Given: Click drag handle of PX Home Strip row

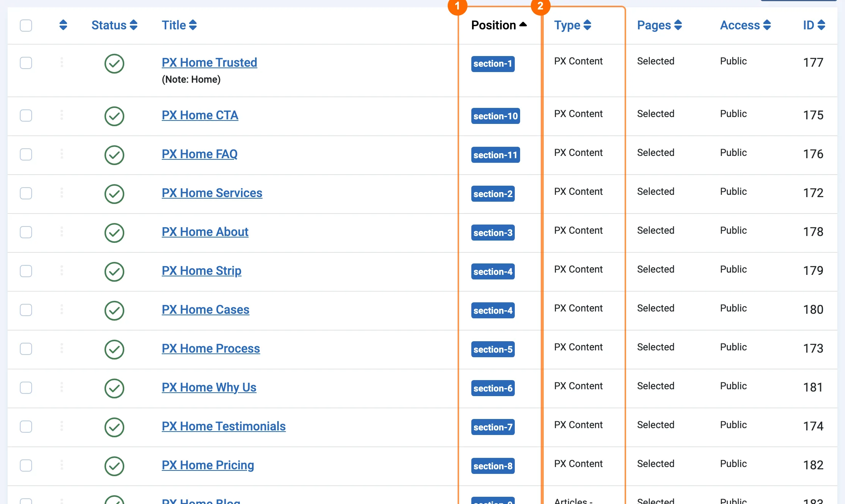Looking at the screenshot, I should [62, 270].
